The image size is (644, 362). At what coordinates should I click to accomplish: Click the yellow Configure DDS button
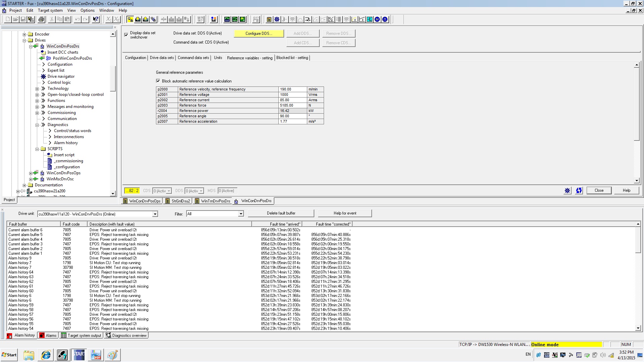[x=259, y=34]
